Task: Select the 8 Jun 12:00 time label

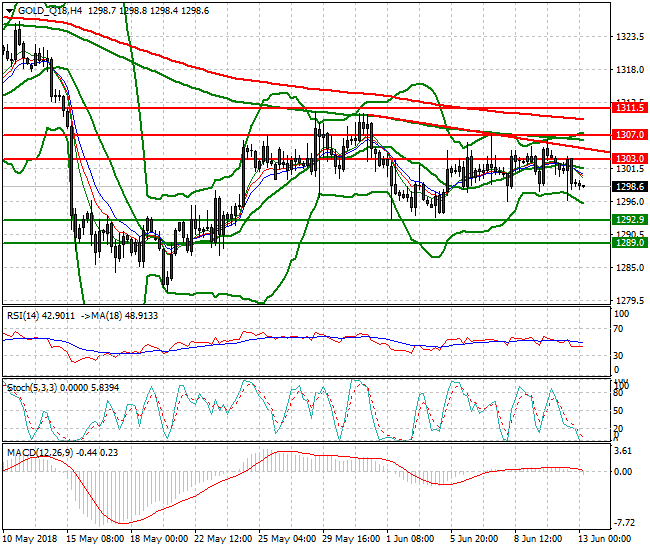Action: click(x=538, y=539)
